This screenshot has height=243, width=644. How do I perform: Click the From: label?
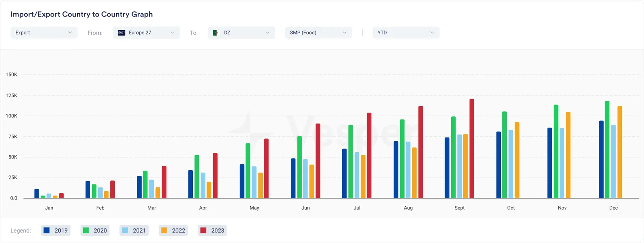[x=95, y=33]
